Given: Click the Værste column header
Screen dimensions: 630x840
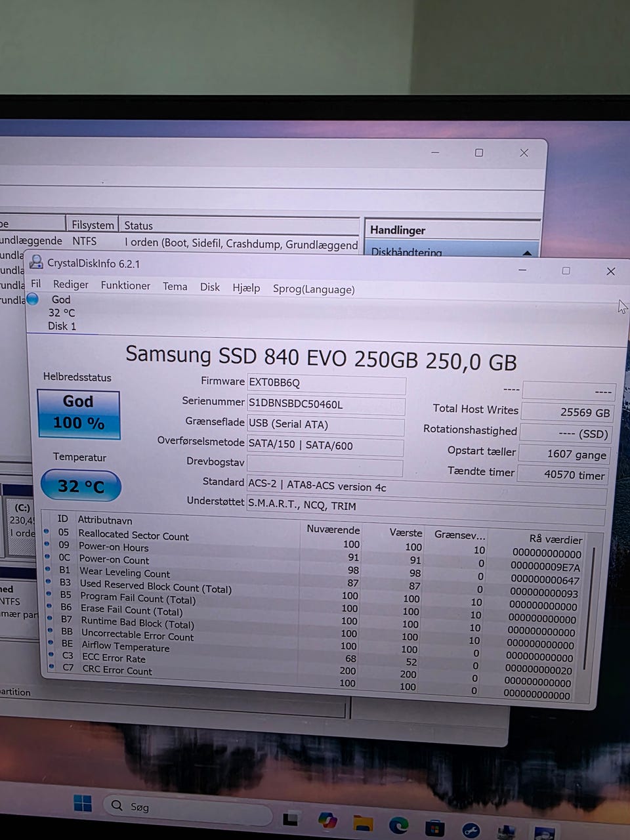Looking at the screenshot, I should click(x=406, y=533).
